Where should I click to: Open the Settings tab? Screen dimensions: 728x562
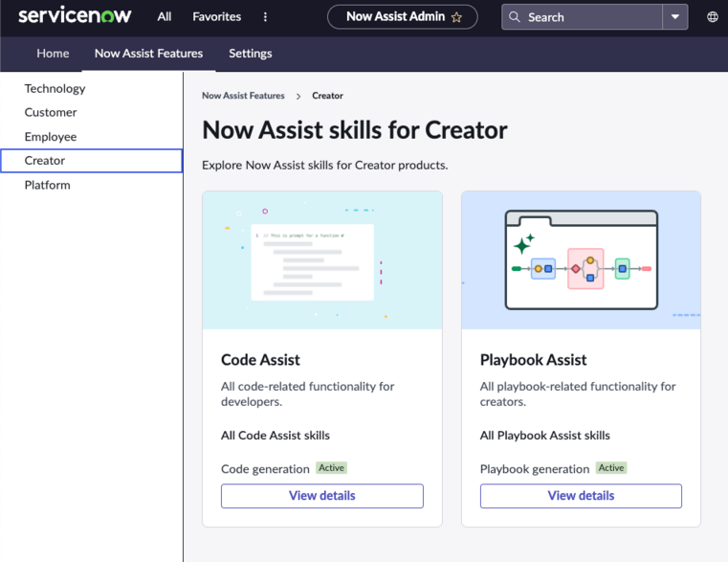tap(251, 54)
